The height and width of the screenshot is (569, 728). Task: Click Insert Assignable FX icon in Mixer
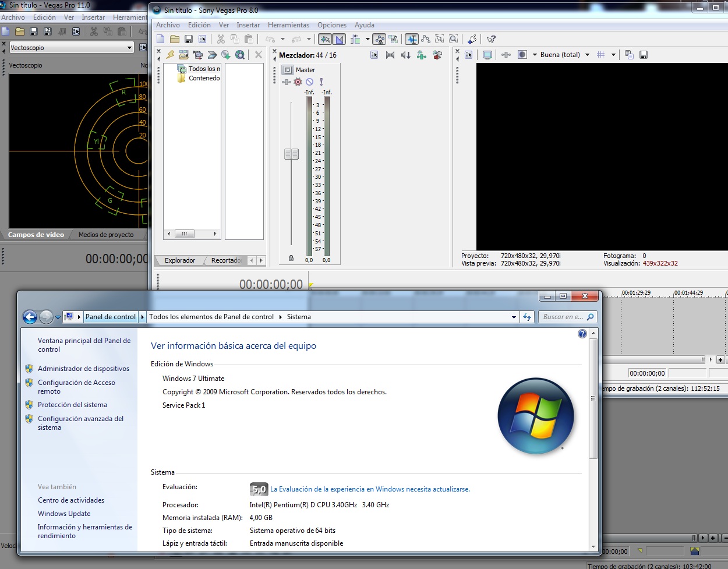(x=422, y=55)
